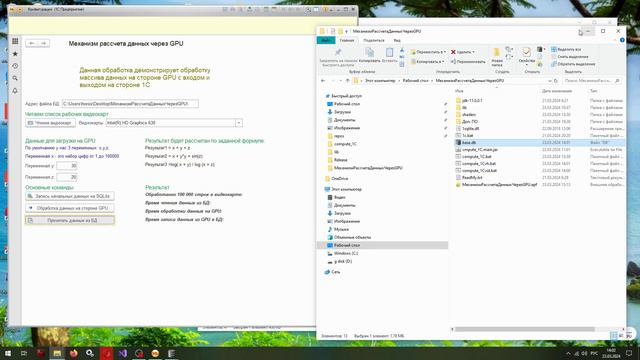
Task: Click the Переменная y value field
Action: (67, 166)
